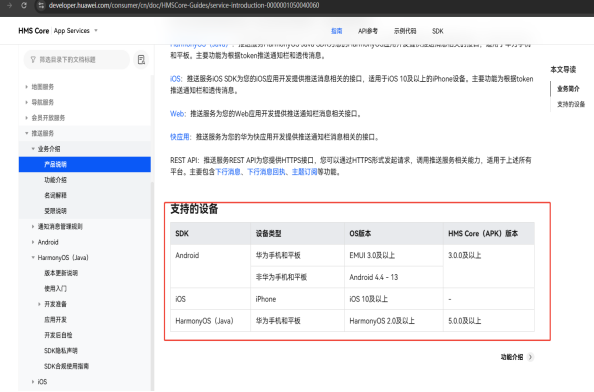Open the App Services dropdown

pos(75,31)
